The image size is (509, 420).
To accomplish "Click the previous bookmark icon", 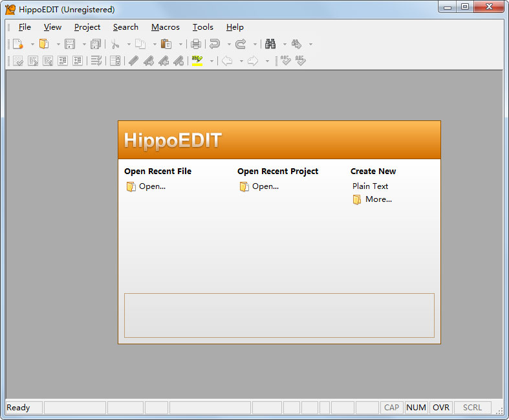I will click(x=163, y=61).
